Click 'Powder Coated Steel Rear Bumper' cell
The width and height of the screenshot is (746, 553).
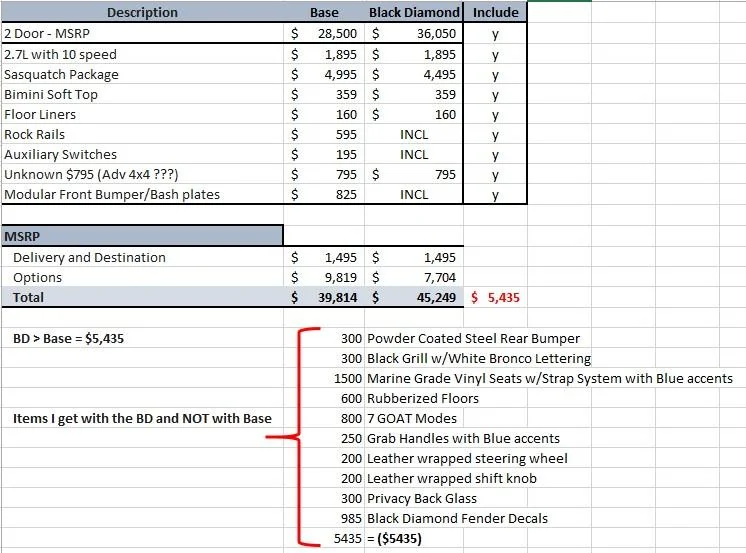(x=473, y=338)
